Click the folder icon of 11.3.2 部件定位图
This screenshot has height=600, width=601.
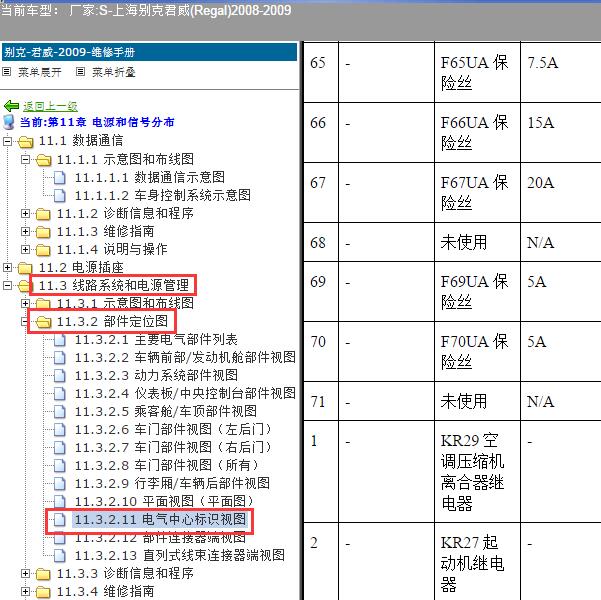tap(43, 322)
